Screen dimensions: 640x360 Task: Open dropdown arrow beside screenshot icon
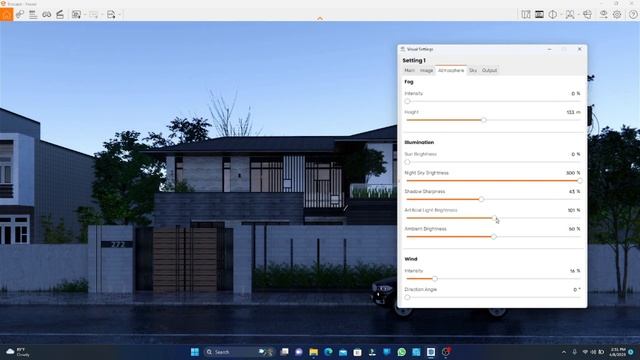(x=84, y=15)
